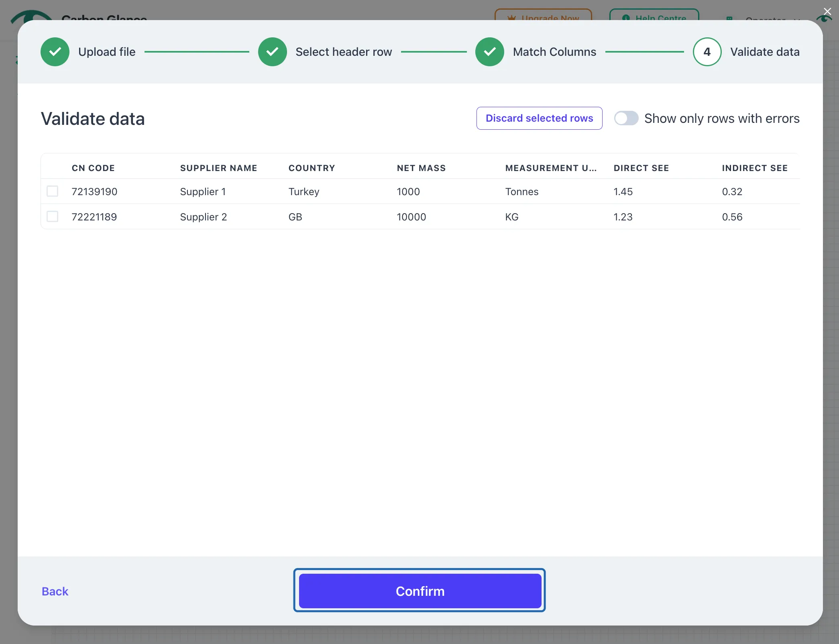Click the Supplier 1 cell
This screenshot has width=839, height=644.
pyautogui.click(x=203, y=192)
